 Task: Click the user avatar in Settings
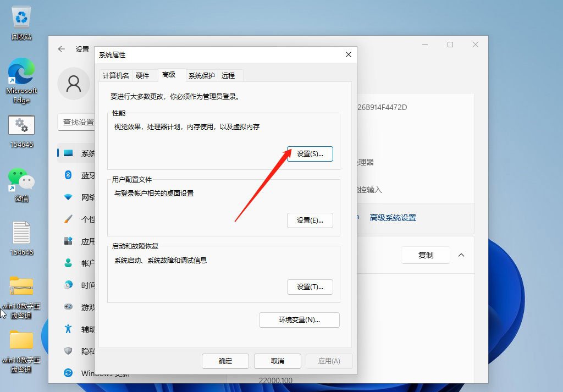tap(74, 83)
